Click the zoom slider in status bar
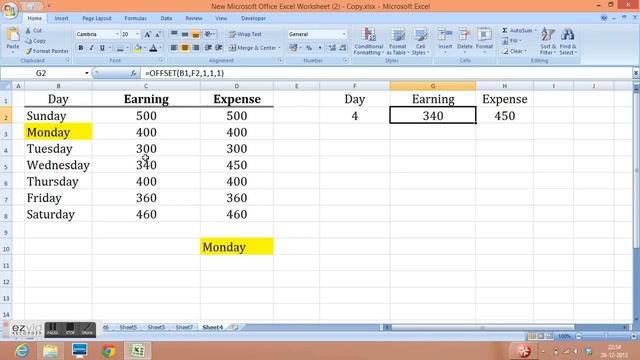This screenshot has width=640, height=360. tap(606, 336)
